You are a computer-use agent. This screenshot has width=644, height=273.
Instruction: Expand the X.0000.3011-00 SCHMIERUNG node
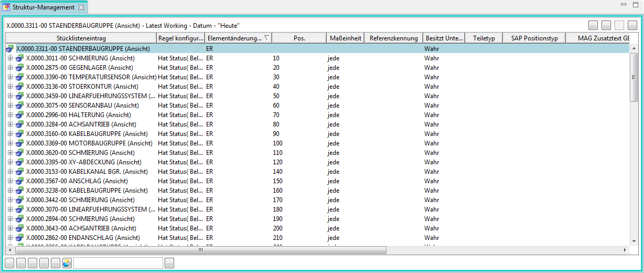[10, 58]
